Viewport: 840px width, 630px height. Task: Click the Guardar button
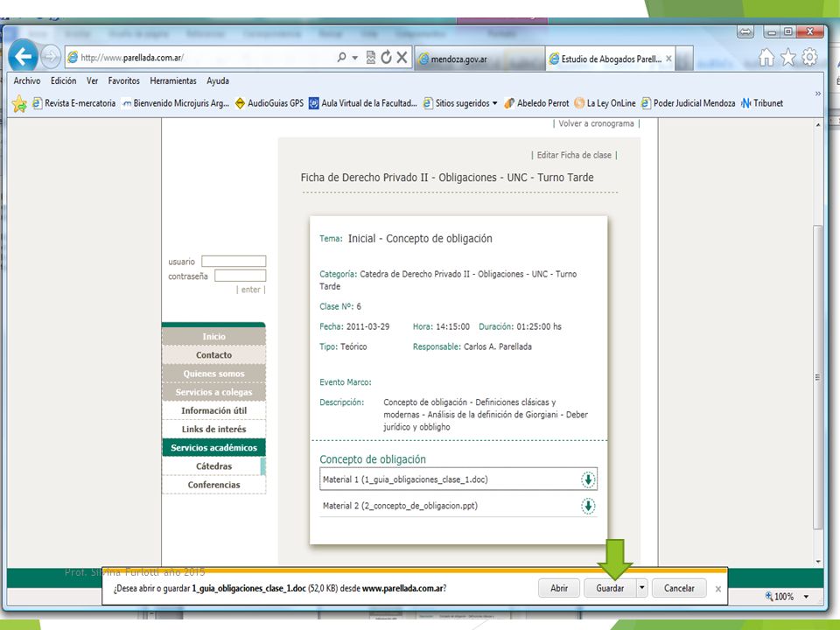[610, 588]
